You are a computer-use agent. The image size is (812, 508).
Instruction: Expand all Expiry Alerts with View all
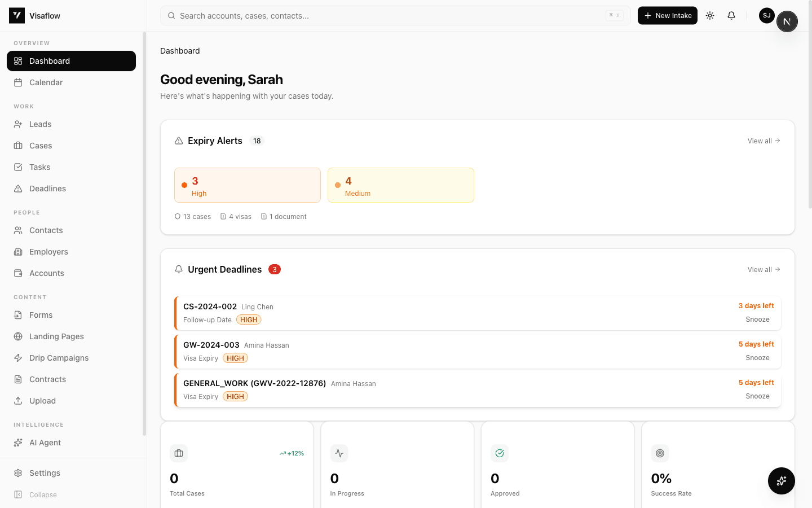click(764, 141)
